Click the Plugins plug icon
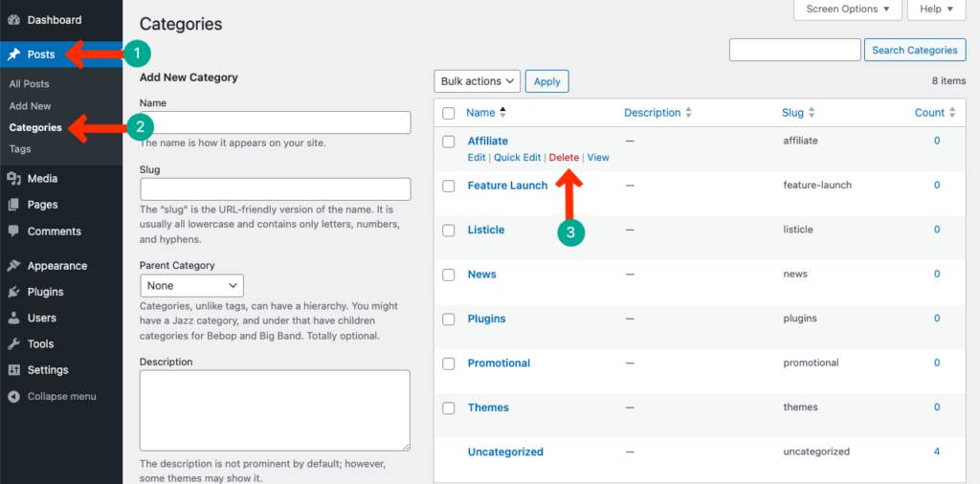Image resolution: width=980 pixels, height=484 pixels. pos(13,293)
